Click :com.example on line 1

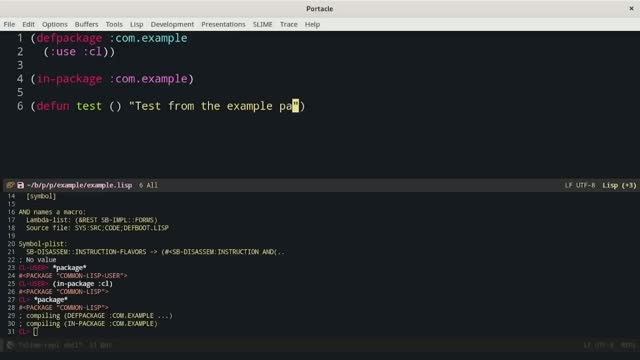click(x=148, y=38)
